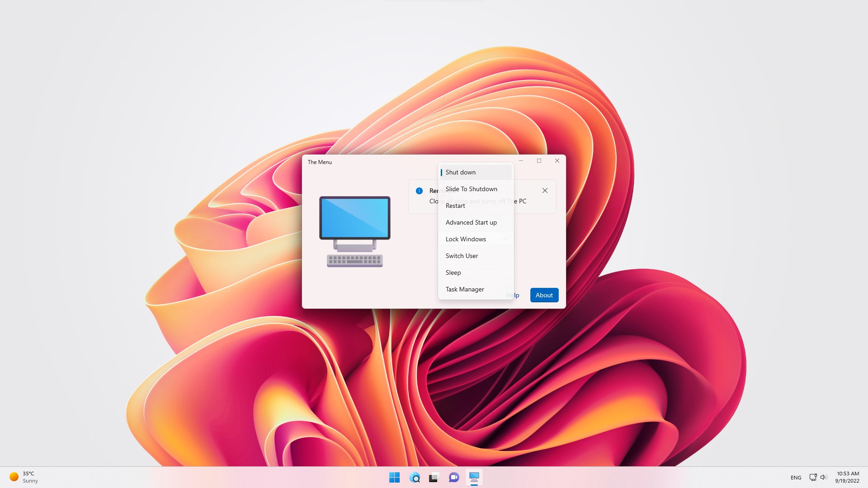Dismiss the info bar with X
This screenshot has width=868, height=488.
[545, 191]
